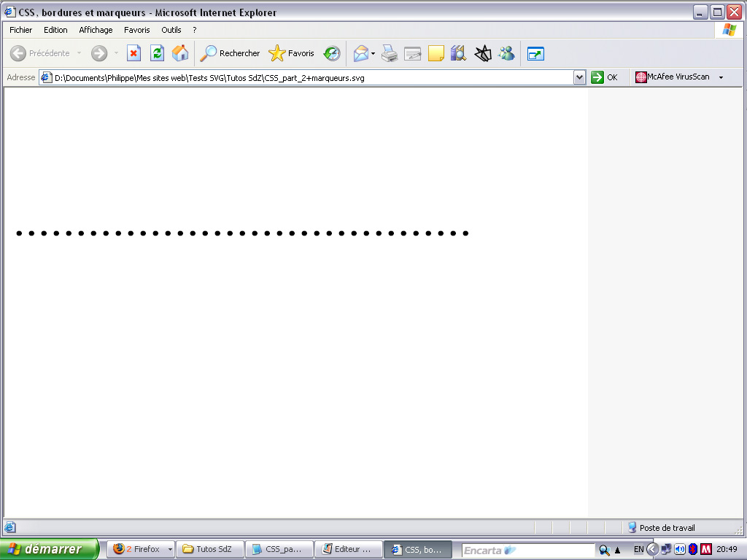Open the Fichier menu
Viewport: 747px width, 560px height.
click(x=21, y=30)
